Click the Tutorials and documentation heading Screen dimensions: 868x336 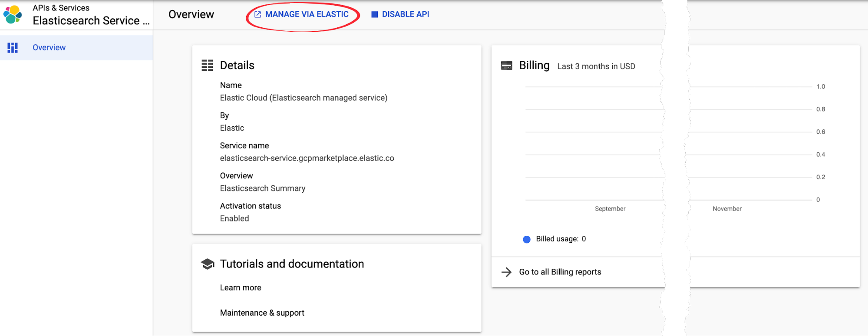click(292, 264)
